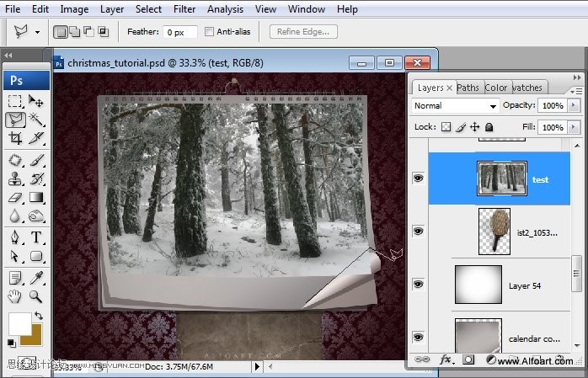588x378 pixels.
Task: Hide Layer 54
Action: (x=419, y=284)
